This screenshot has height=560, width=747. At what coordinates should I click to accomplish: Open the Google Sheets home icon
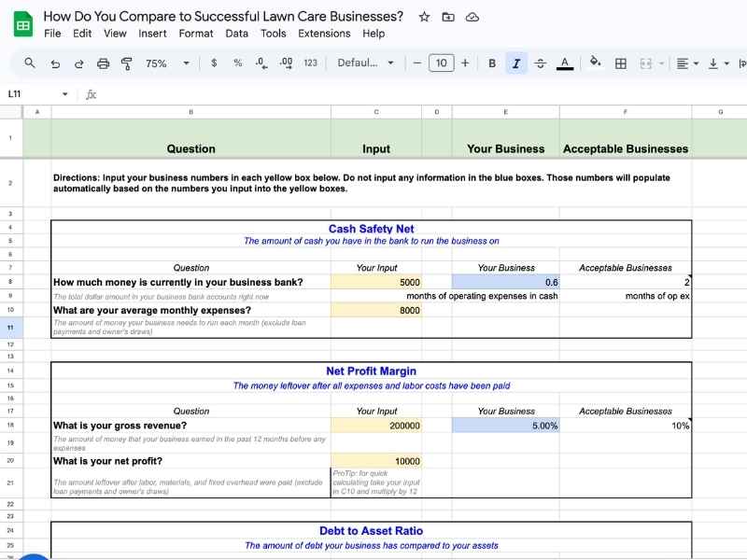(22, 24)
